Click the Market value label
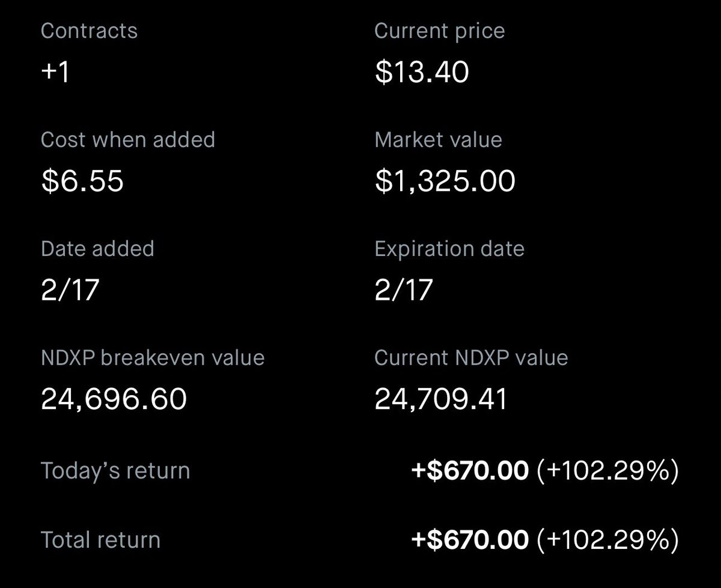The width and height of the screenshot is (721, 588). click(x=438, y=140)
